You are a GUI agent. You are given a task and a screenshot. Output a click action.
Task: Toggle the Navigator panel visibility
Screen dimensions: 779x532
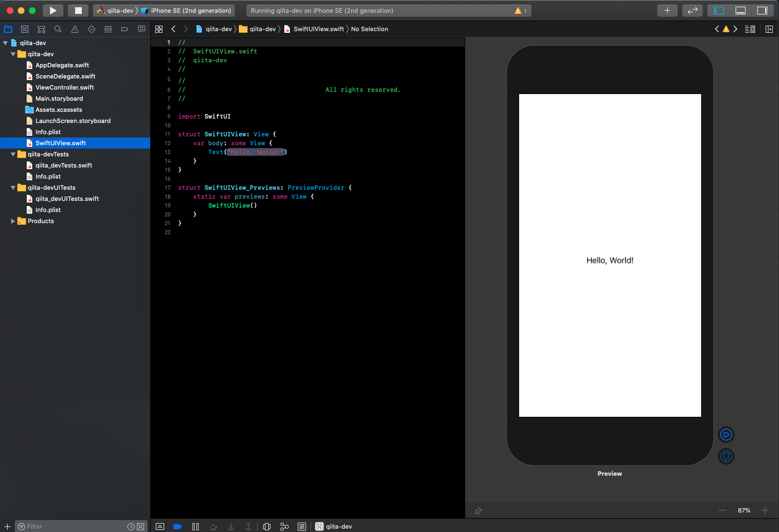(719, 11)
